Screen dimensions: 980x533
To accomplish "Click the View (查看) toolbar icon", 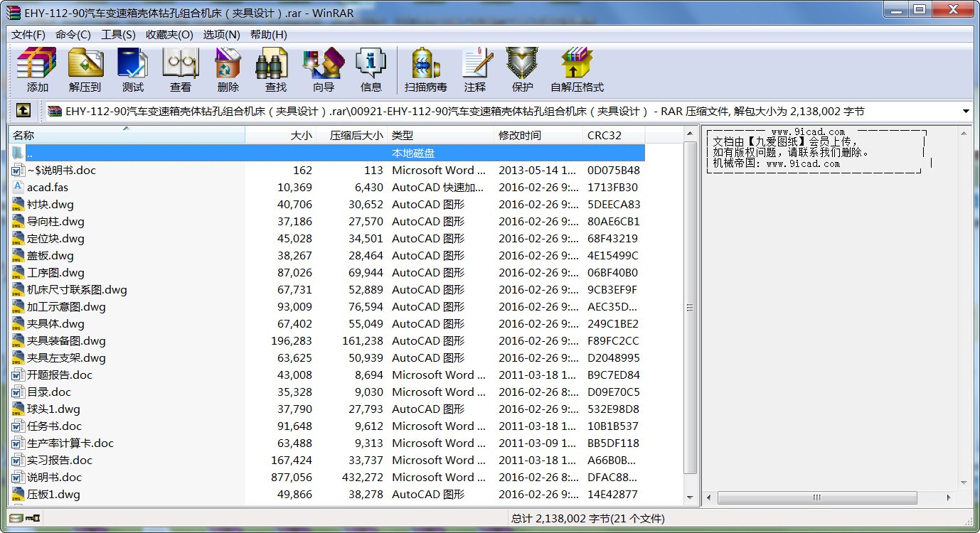I will (180, 69).
